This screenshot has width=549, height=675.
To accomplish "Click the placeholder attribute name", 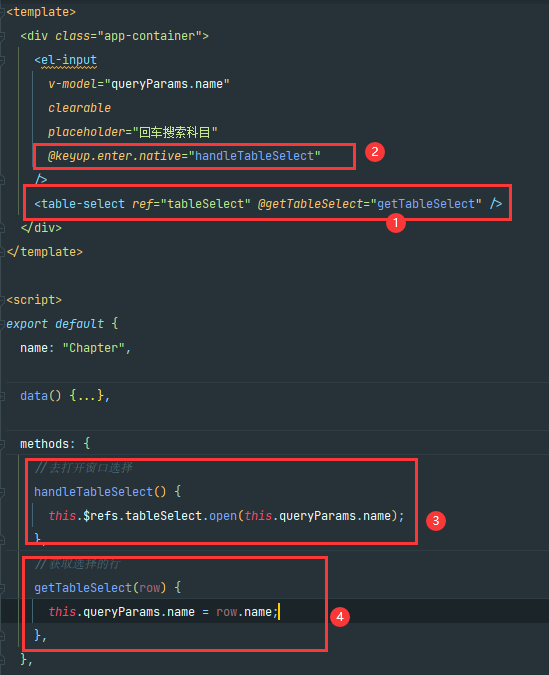I will point(86,132).
